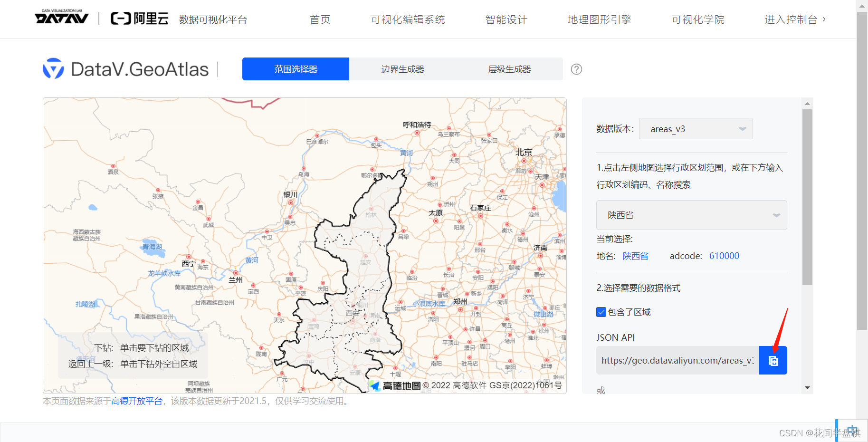Switch to the 边界生成器 tab

pyautogui.click(x=402, y=68)
